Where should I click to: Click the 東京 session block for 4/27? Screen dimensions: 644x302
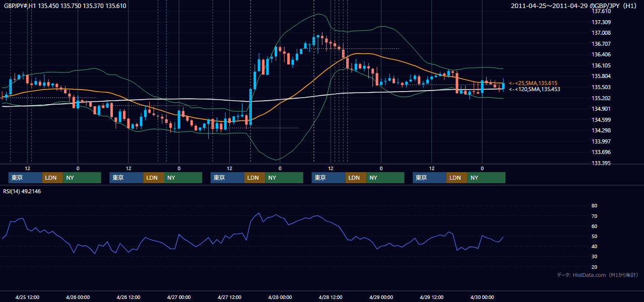(227, 178)
